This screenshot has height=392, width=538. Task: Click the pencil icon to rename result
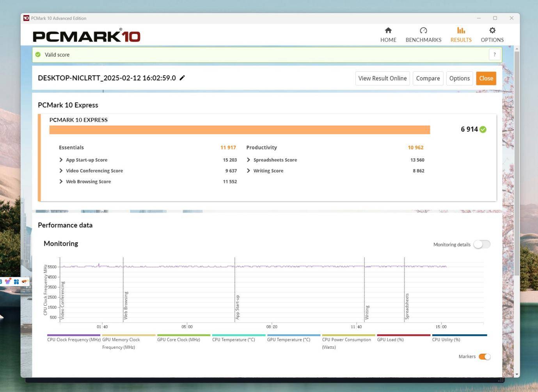pos(182,78)
